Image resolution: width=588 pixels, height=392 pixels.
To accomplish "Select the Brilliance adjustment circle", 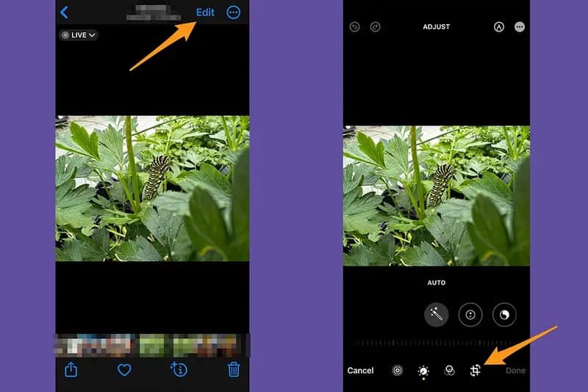I will click(504, 315).
